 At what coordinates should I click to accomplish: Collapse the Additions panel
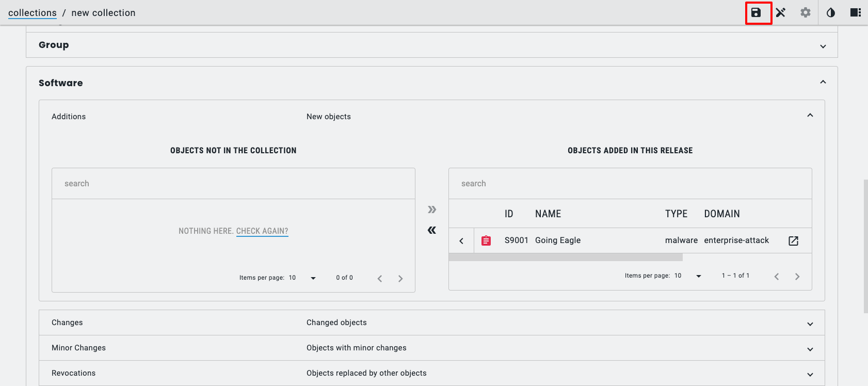[x=810, y=116]
